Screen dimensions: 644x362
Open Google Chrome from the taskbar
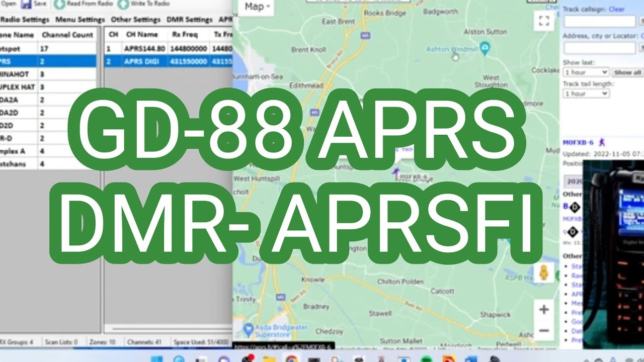291,358
